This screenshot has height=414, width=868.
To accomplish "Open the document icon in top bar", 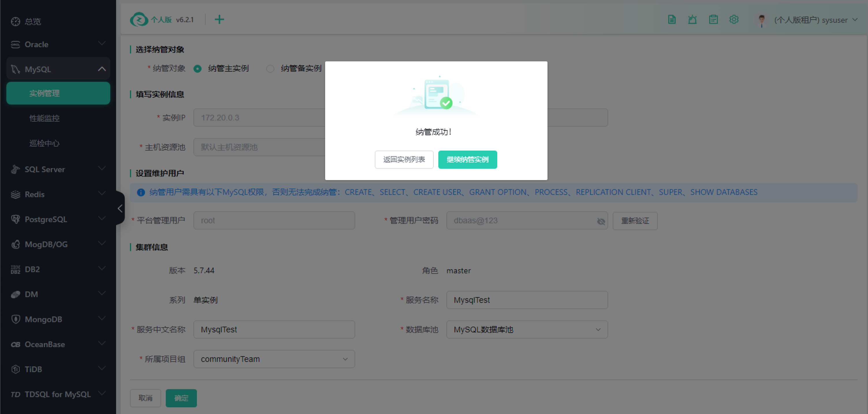I will 672,20.
